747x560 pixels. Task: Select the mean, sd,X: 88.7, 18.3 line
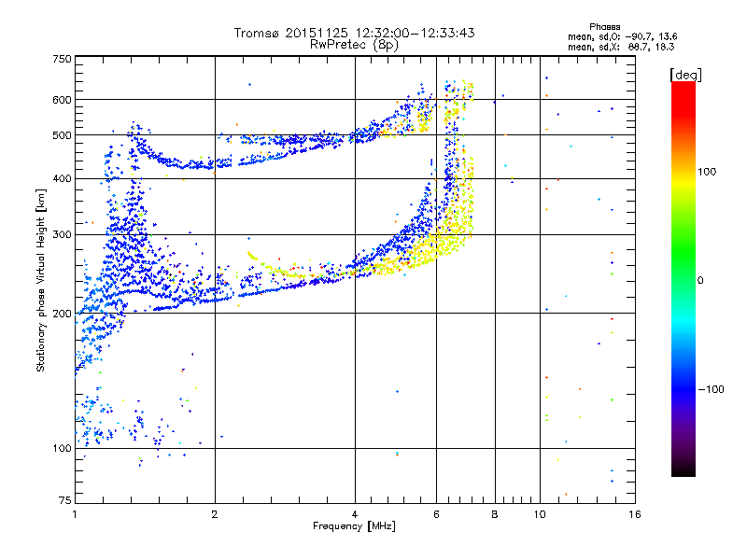[x=621, y=47]
